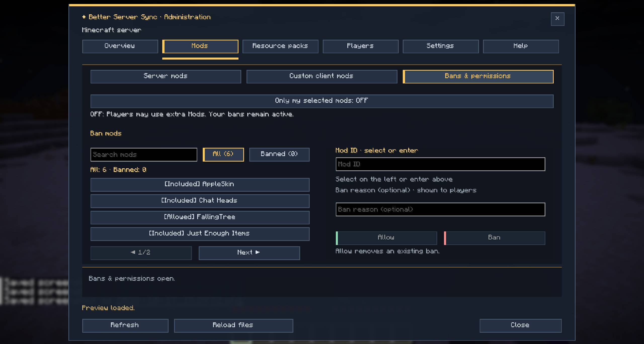Open the Overview tab

tap(120, 46)
